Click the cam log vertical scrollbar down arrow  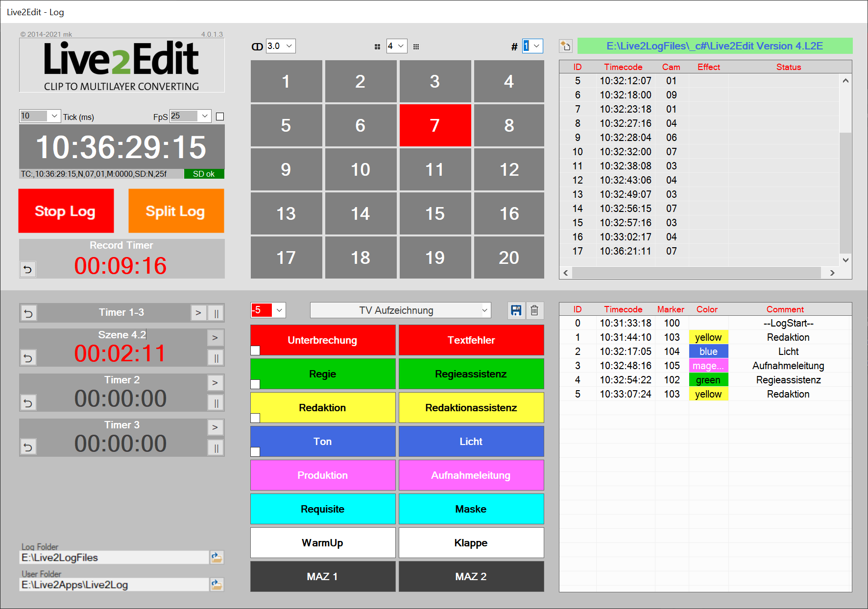click(x=845, y=260)
